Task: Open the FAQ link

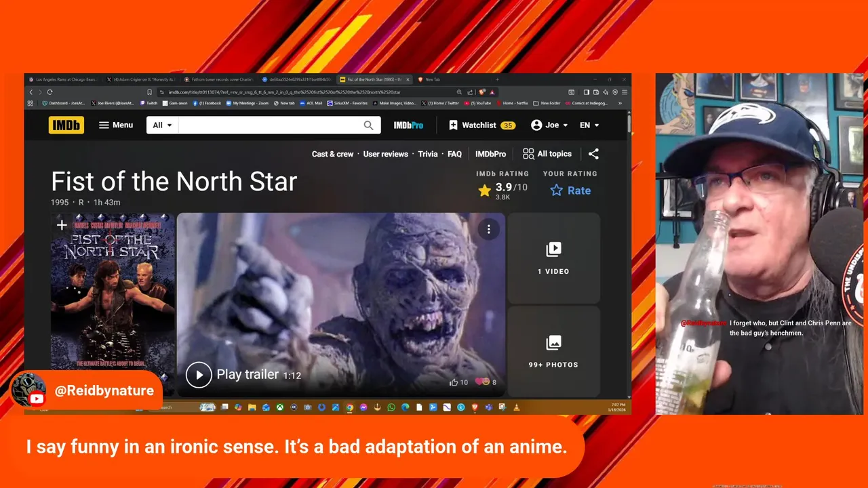Action: [x=454, y=154]
